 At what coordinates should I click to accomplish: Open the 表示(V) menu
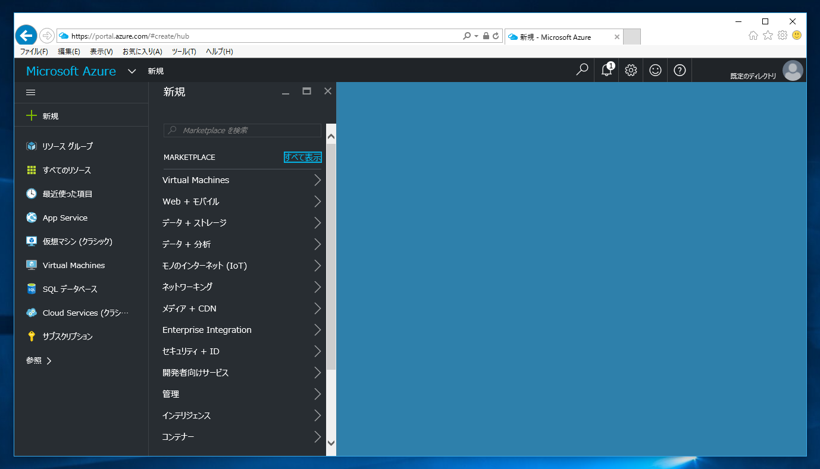coord(101,51)
